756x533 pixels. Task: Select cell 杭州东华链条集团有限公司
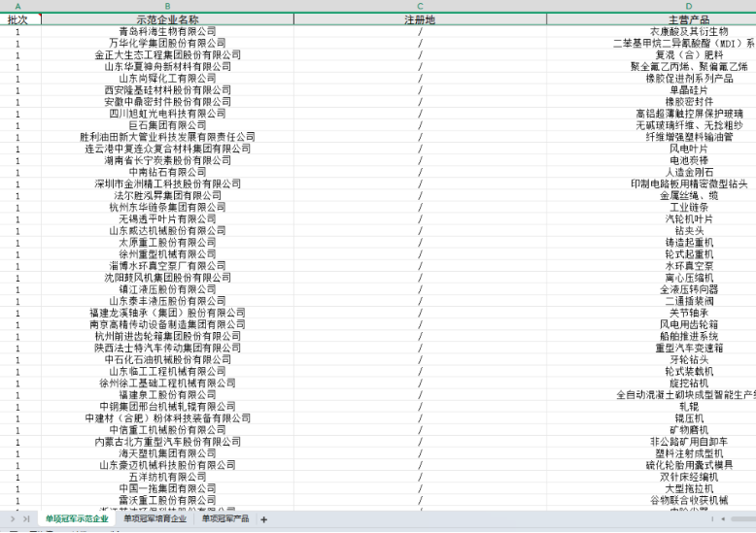167,207
